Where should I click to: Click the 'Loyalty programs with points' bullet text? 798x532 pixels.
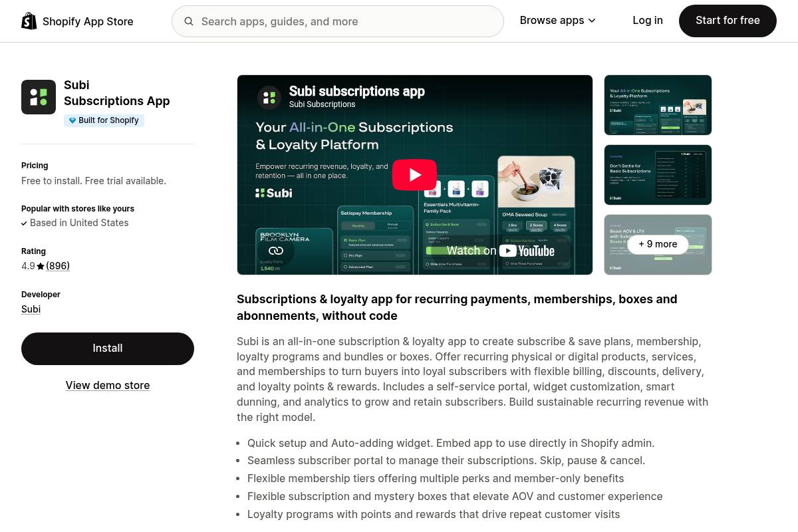(x=434, y=514)
